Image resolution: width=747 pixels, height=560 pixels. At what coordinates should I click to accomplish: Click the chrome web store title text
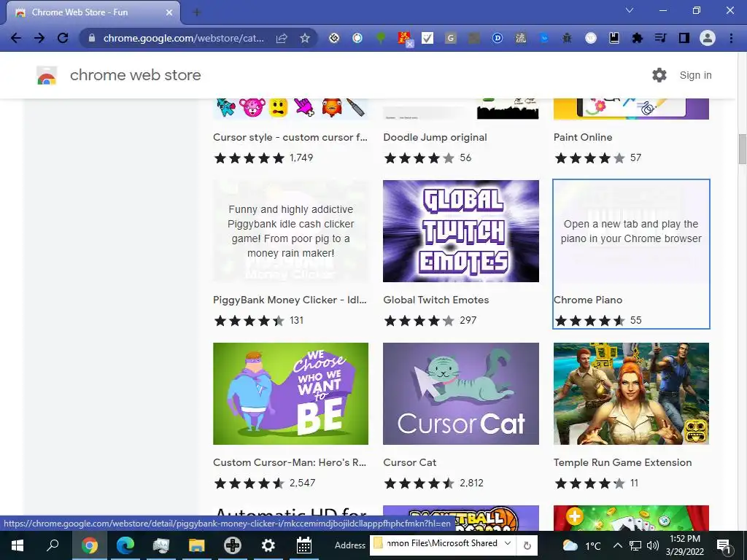[135, 75]
